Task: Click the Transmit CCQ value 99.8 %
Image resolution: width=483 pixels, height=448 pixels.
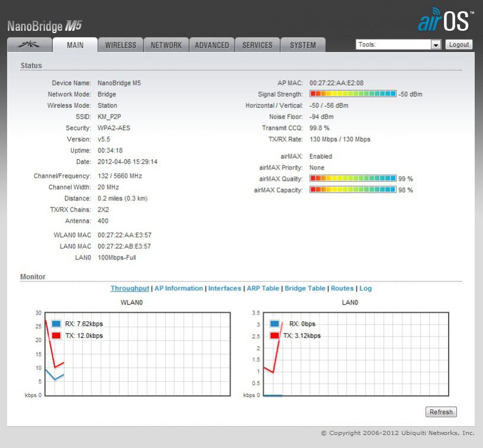Action: tap(319, 128)
